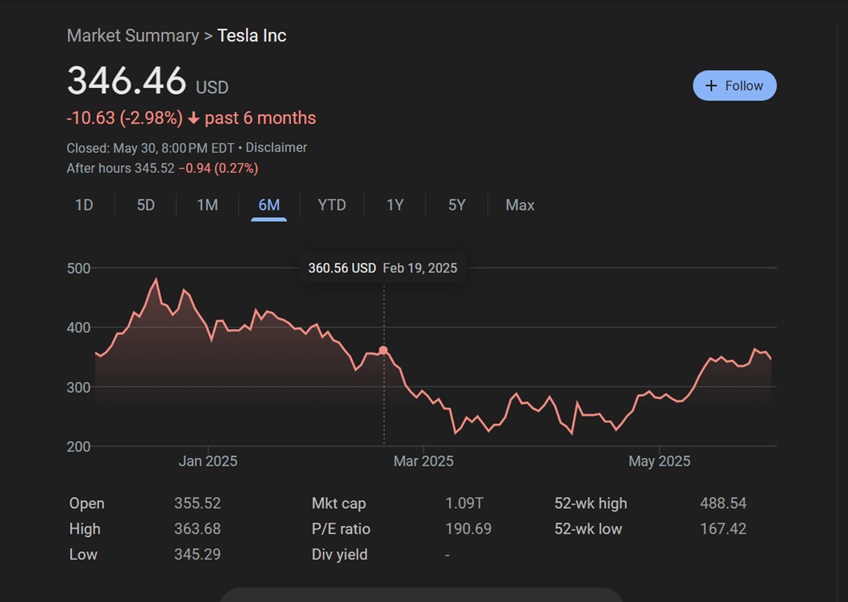Select the Max chart range tab
The height and width of the screenshot is (602, 848).
point(520,205)
